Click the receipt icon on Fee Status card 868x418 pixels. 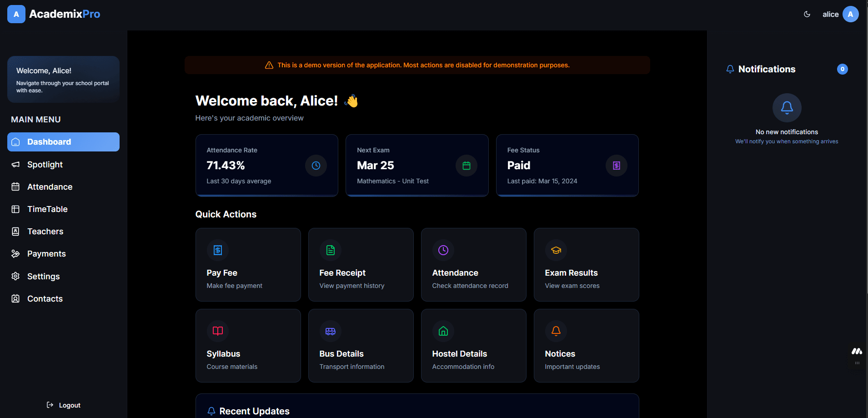[x=616, y=166]
